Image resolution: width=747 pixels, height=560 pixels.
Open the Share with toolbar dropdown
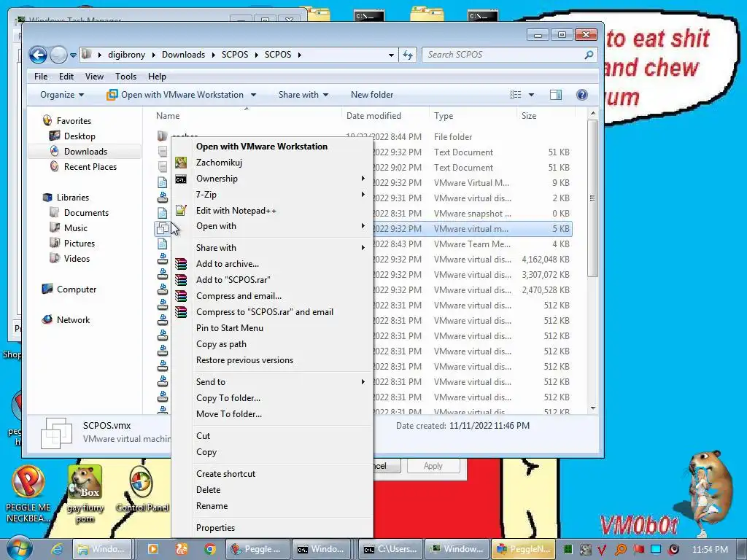303,95
